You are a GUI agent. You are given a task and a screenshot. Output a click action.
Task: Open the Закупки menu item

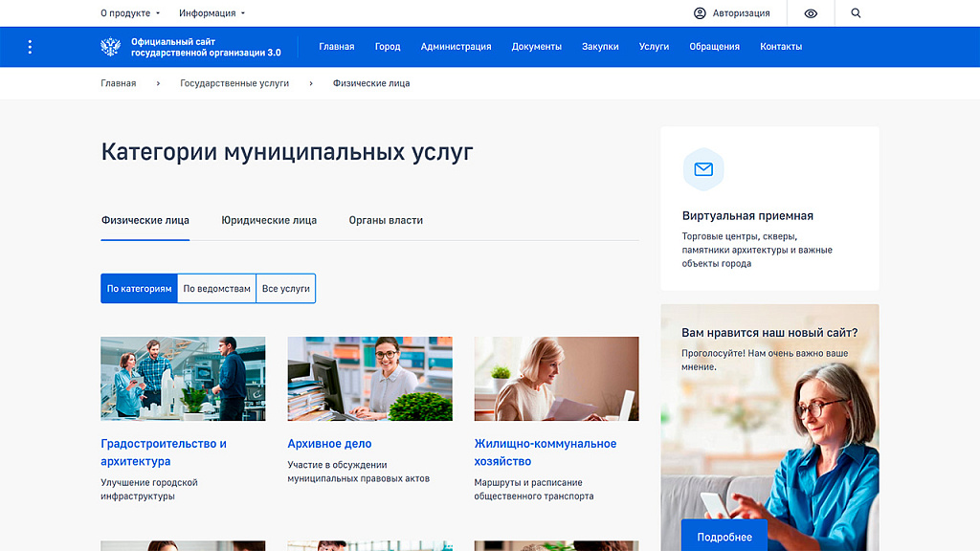[600, 47]
